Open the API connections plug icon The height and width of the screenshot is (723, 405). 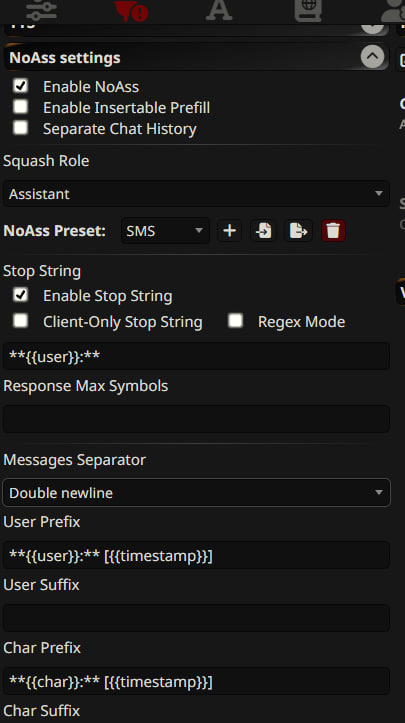131,10
